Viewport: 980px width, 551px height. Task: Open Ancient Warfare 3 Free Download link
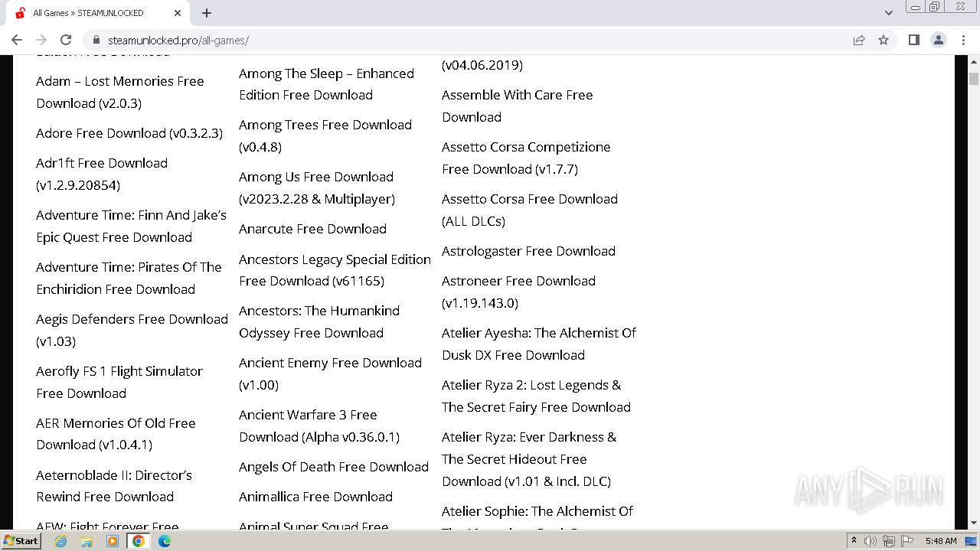tap(319, 425)
